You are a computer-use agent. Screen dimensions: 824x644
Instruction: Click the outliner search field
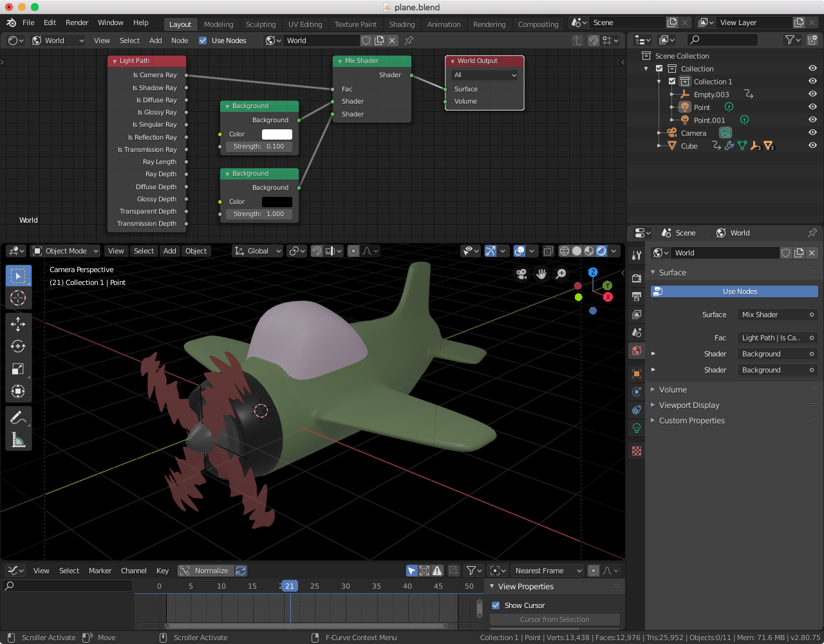722,40
